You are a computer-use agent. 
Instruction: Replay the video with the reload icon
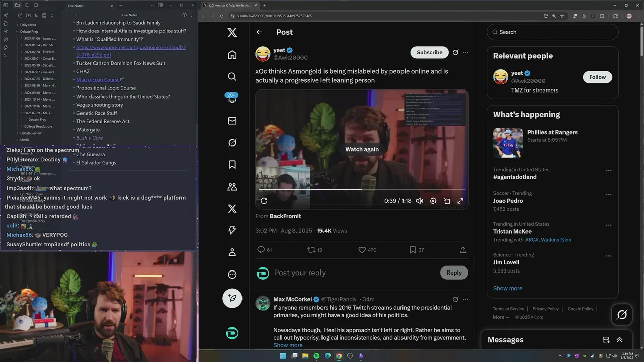pos(264,201)
